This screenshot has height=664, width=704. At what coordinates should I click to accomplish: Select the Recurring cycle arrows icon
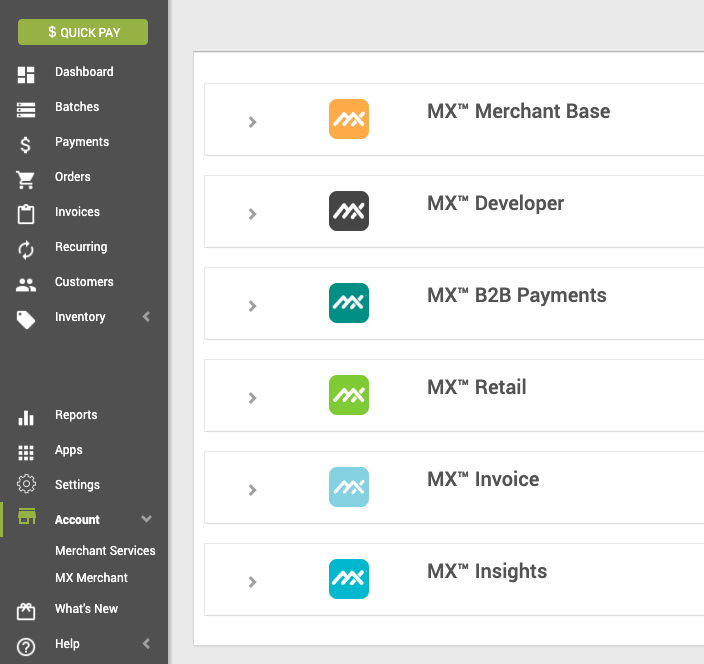pos(26,250)
